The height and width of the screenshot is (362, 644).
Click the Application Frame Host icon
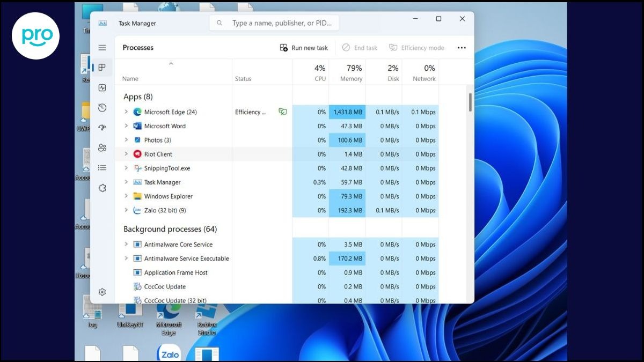pyautogui.click(x=137, y=272)
